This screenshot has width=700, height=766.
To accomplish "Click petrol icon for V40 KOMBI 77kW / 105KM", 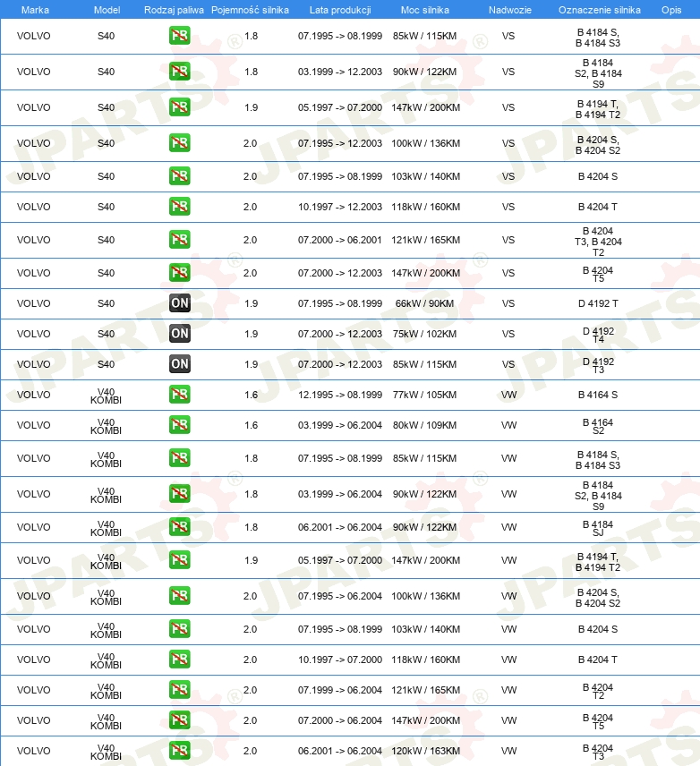I will point(179,395).
